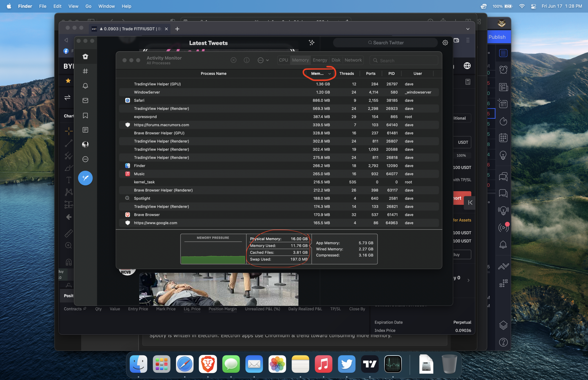The height and width of the screenshot is (380, 588).
Task: Open the Go menu
Action: 88,6
